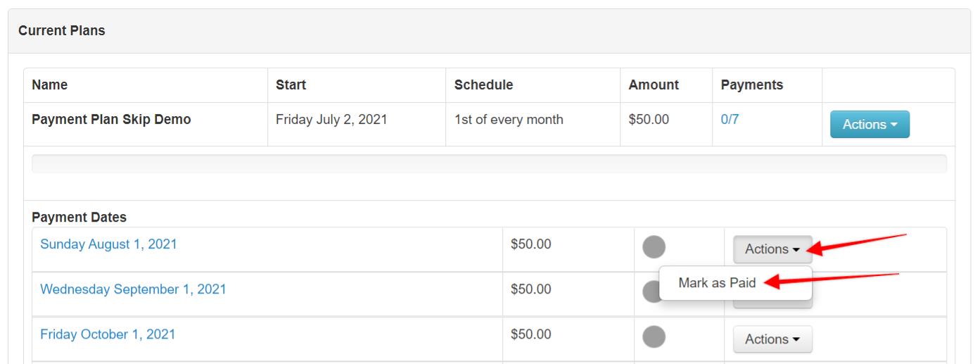Click the Schedule column header
980x364 pixels.
(483, 85)
